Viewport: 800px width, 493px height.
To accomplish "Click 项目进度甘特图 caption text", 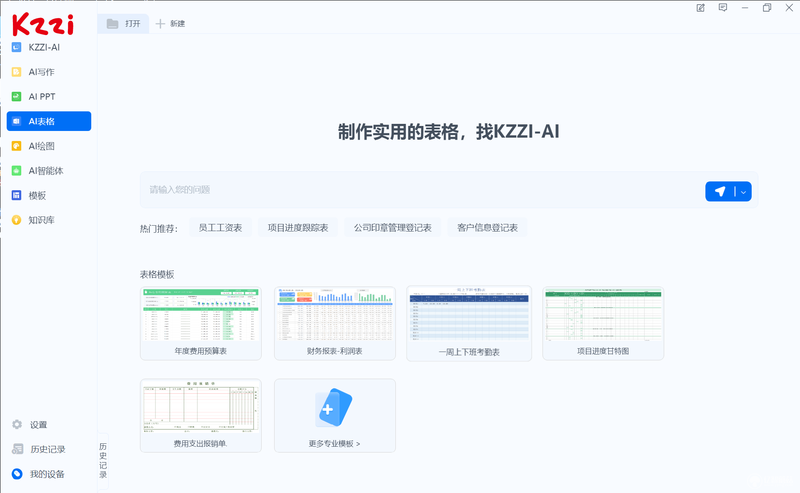I will coord(603,351).
